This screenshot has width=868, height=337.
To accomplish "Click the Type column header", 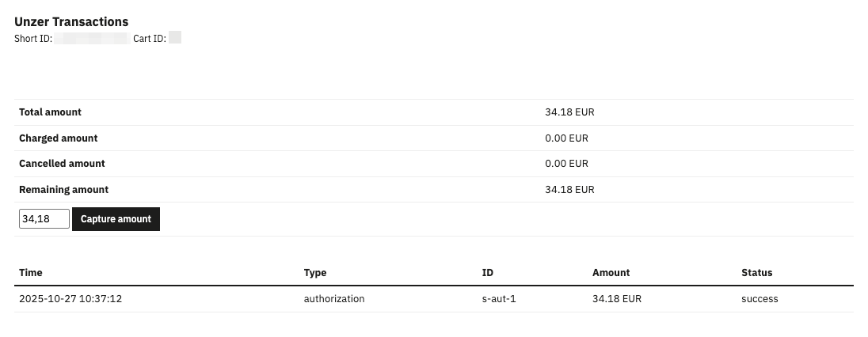I will [315, 273].
